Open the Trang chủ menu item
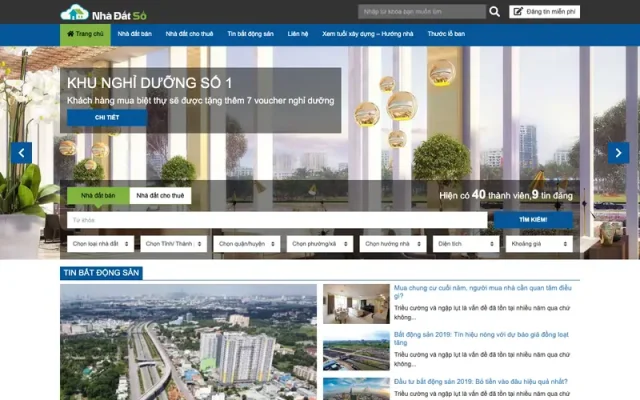 85,34
